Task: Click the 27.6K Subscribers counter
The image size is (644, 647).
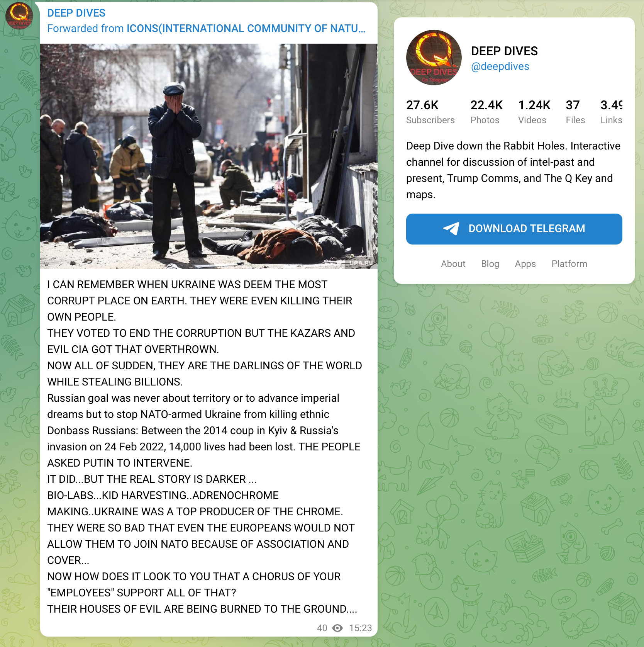Action: point(430,112)
